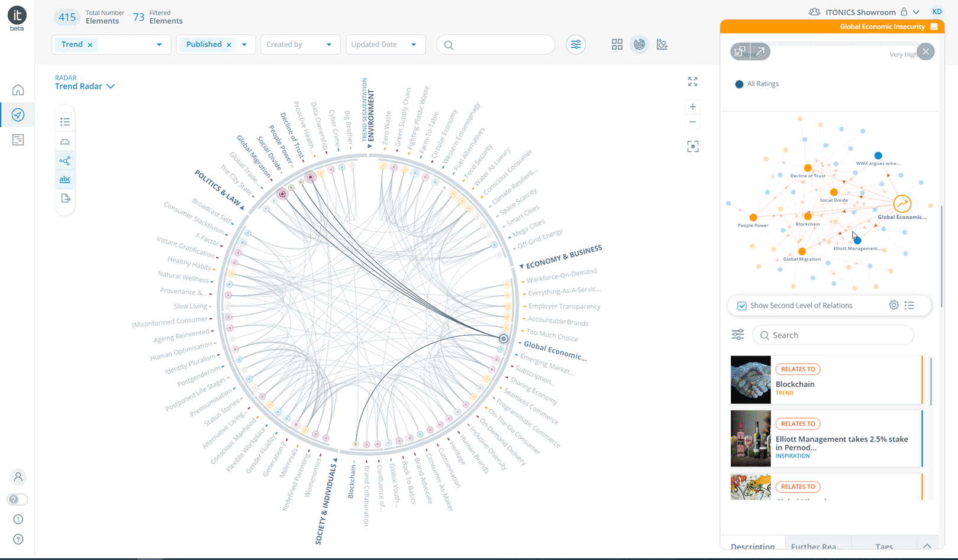Click the Blockchain related trend card
The width and height of the screenshot is (958, 560).
click(x=828, y=380)
